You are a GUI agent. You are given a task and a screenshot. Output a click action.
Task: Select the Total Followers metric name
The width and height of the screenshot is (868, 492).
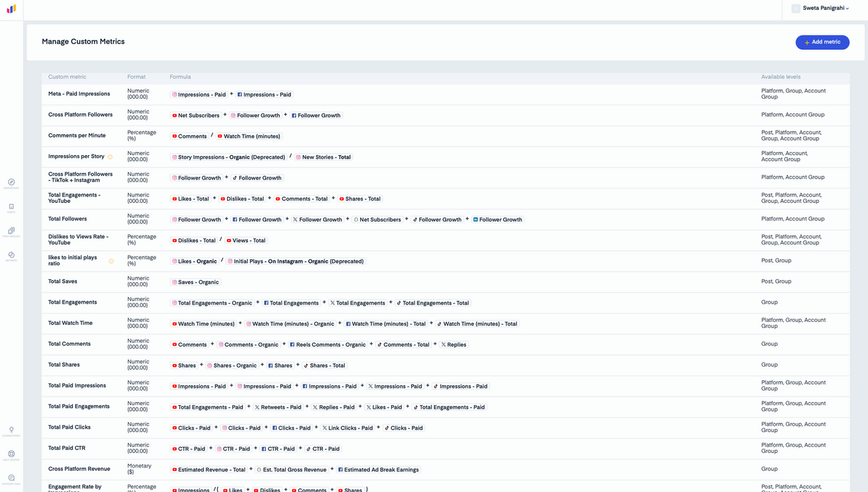pos(68,219)
